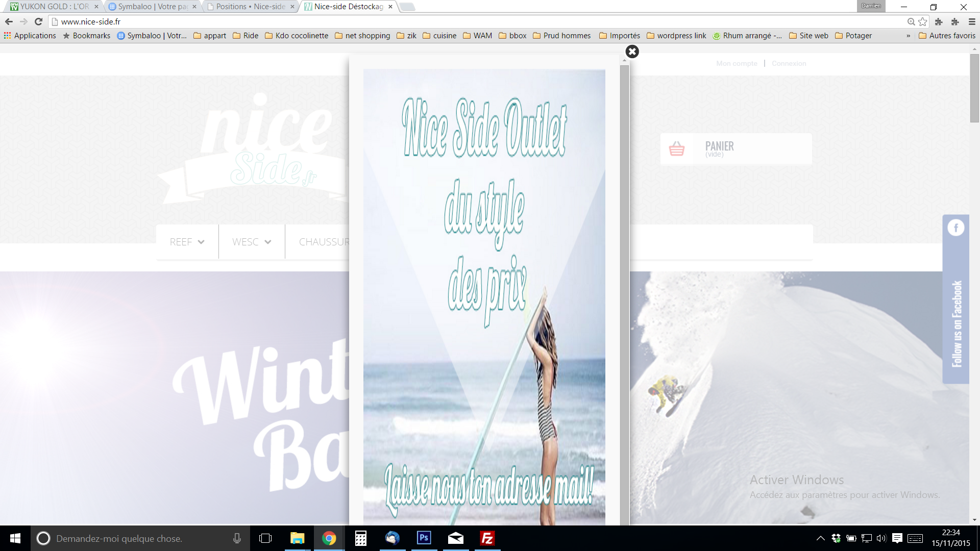Open the CHAUSSURES menu item
980x551 pixels.
tap(324, 242)
